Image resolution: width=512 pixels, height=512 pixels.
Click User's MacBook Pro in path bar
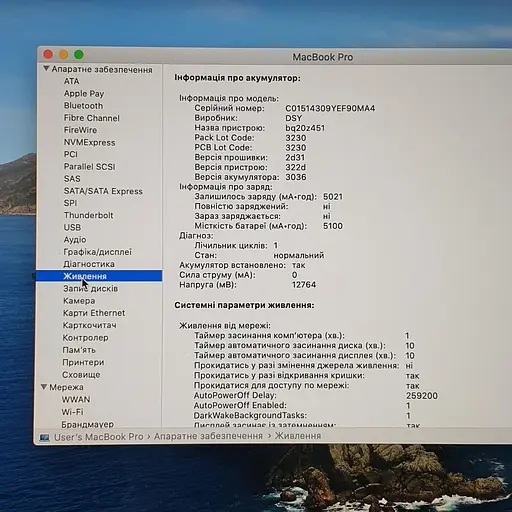99,436
